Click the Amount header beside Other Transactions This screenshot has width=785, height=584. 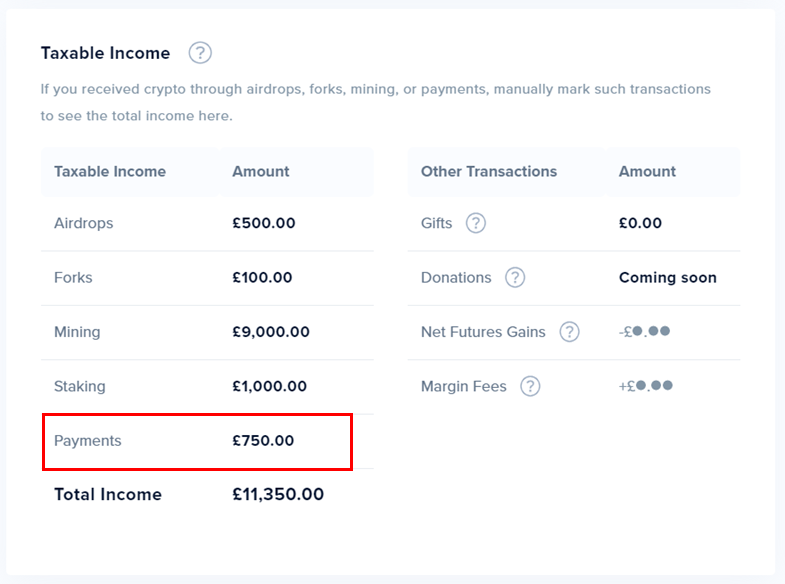point(647,171)
